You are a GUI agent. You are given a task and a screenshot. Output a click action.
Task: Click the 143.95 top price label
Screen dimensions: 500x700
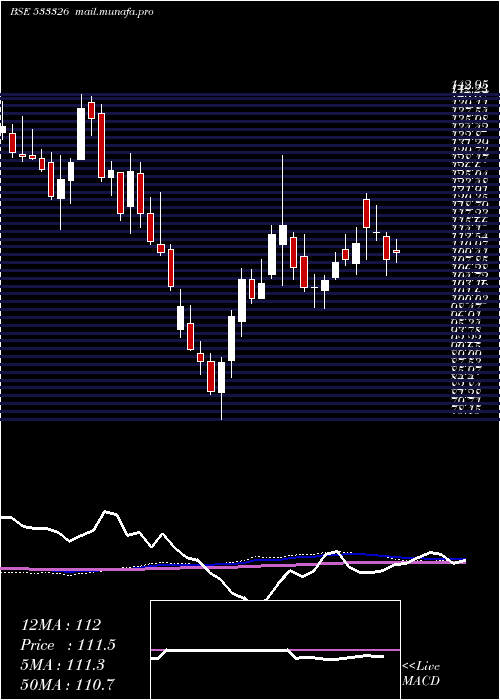tap(470, 83)
